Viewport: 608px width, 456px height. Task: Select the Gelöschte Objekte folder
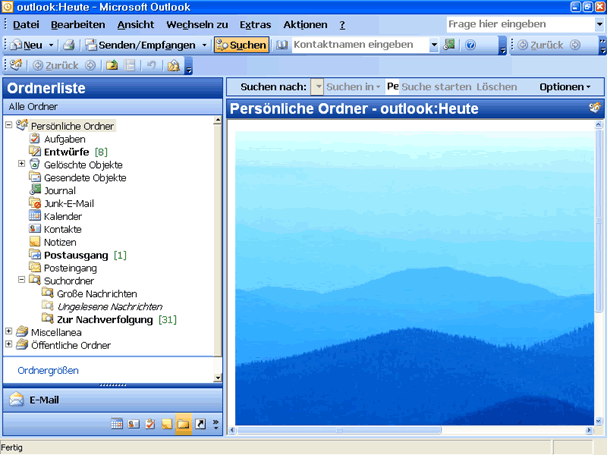point(83,165)
